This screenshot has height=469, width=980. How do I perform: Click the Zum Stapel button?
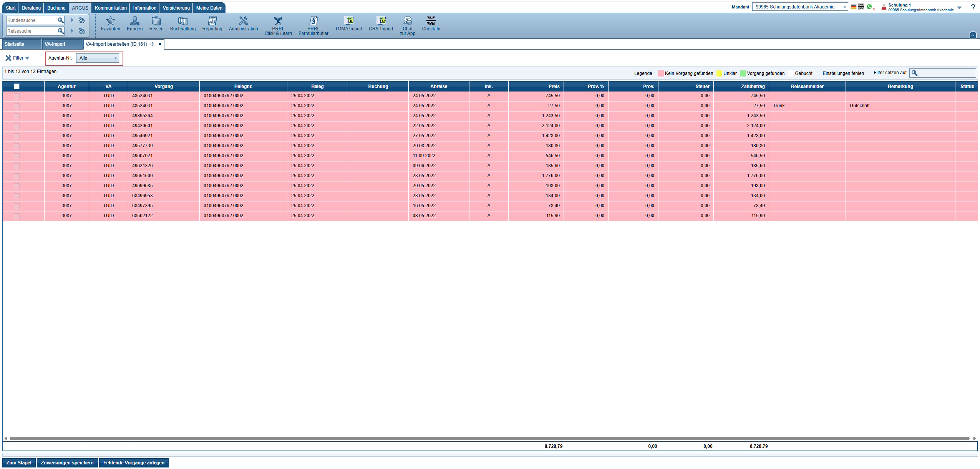coord(19,463)
